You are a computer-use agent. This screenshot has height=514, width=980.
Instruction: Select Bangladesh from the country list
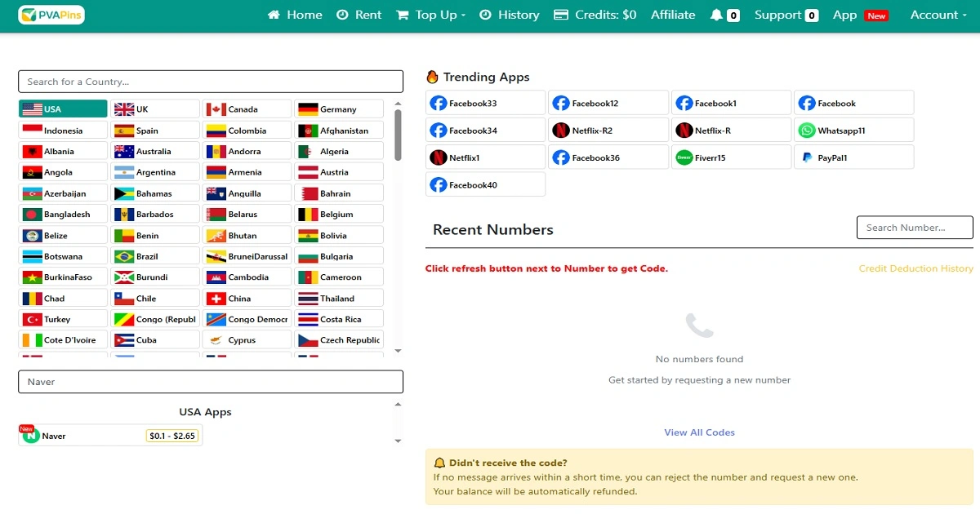[x=63, y=215]
